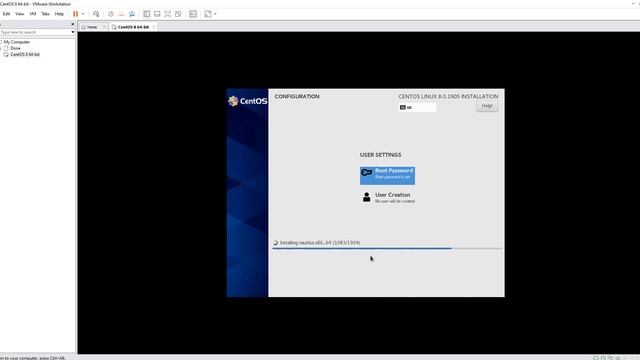Close the Library sidebar panel
This screenshot has width=640, height=360.
73,24
